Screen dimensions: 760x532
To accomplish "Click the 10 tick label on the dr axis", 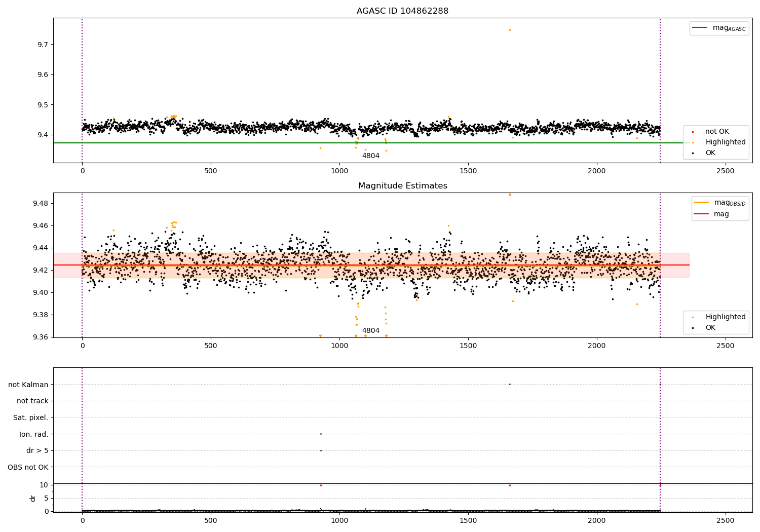I will click(x=44, y=485).
